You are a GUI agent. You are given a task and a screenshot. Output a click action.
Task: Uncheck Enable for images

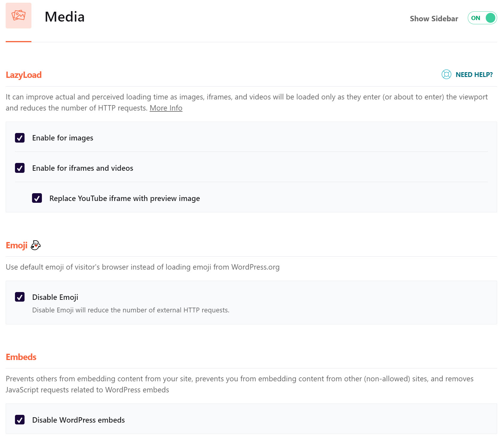tap(20, 138)
